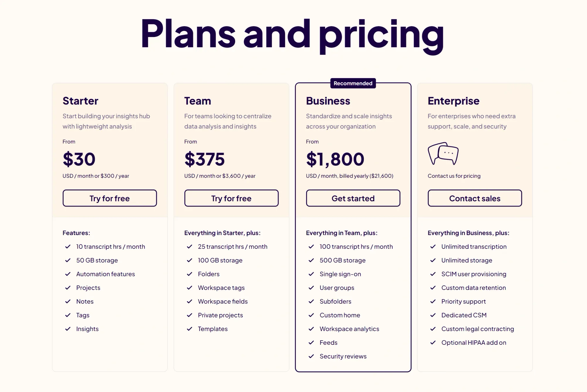Click the checkmark next to Workspace tags
The image size is (587, 392).
pos(190,288)
